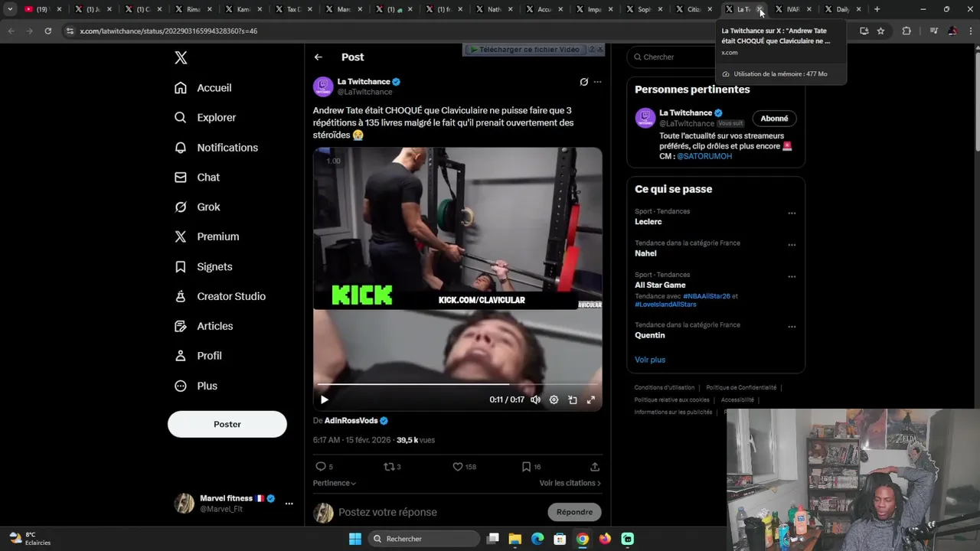Open the Premium page
The height and width of the screenshot is (551, 980).
point(207,237)
